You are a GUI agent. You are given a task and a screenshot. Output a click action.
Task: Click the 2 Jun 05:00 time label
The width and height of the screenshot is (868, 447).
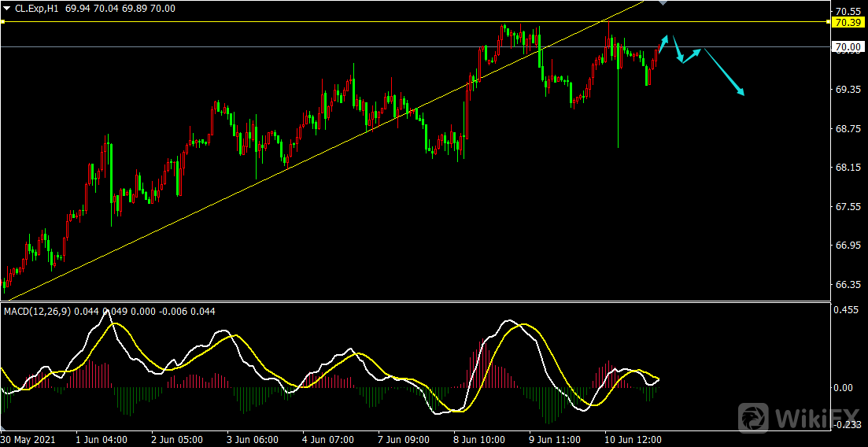176,440
